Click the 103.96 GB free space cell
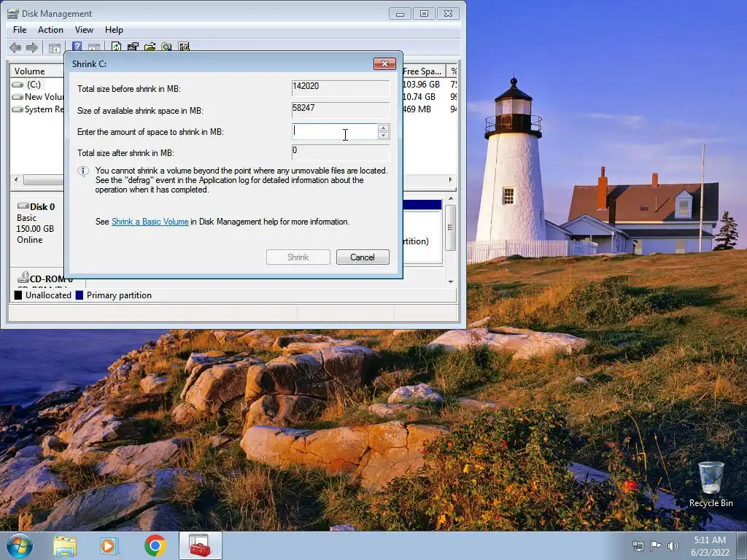Viewport: 747px width, 560px height. click(x=421, y=85)
